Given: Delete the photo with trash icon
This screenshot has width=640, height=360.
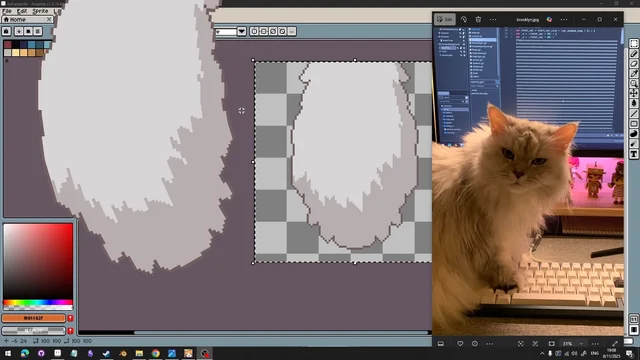Looking at the screenshot, I should point(478,19).
